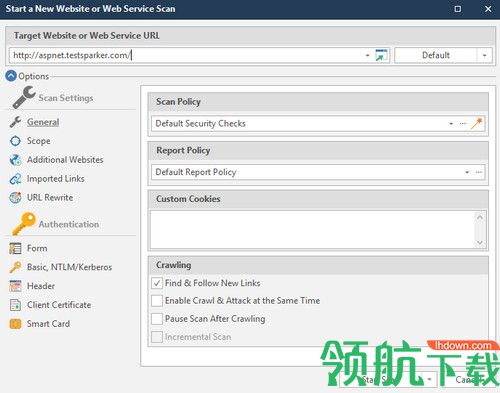The height and width of the screenshot is (393, 500).
Task: Open the Start Scan split-button arrow
Action: (429, 380)
